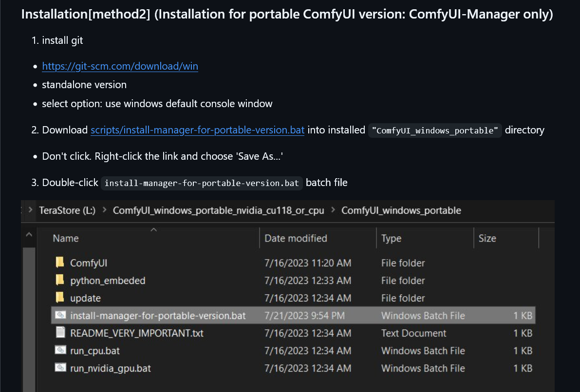Click the update folder icon
Viewport: 580px width, 392px height.
(x=60, y=298)
